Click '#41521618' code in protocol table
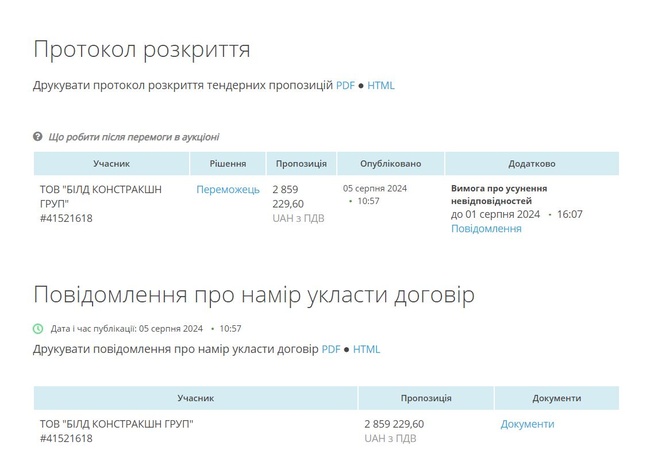650x465 pixels. tap(66, 218)
